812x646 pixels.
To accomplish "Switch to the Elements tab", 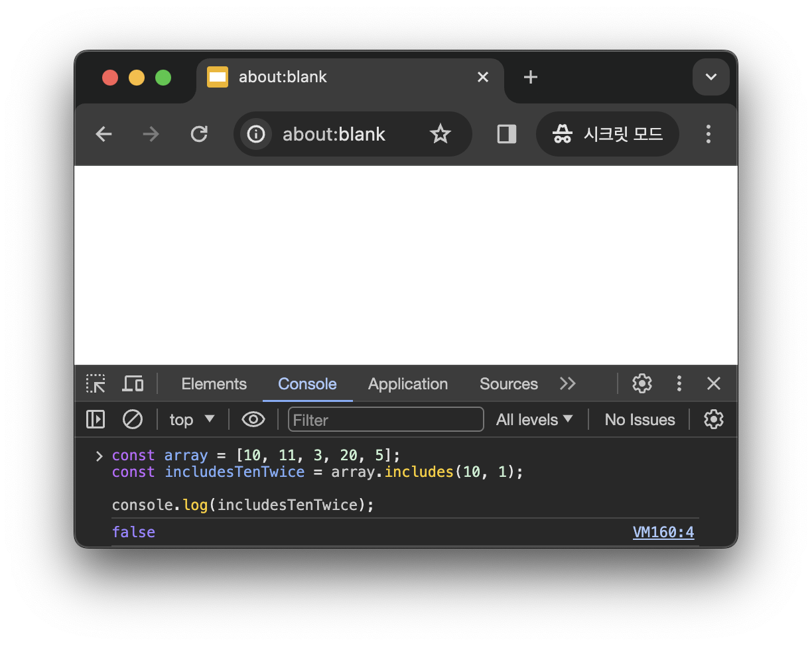I will [214, 384].
